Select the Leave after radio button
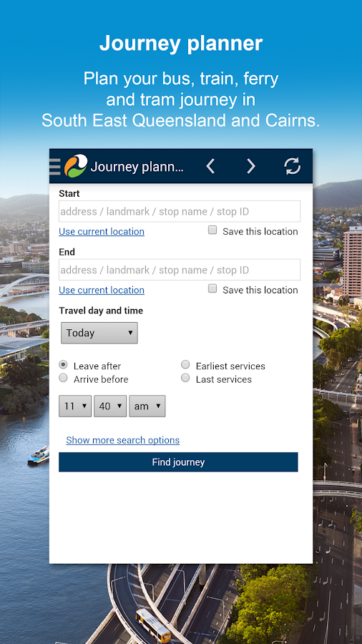Viewport: 362px width, 644px height. (63, 365)
